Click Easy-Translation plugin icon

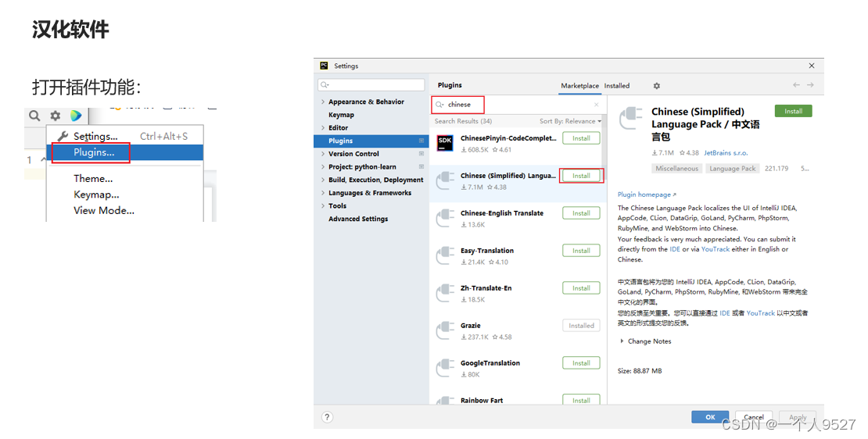(x=445, y=255)
